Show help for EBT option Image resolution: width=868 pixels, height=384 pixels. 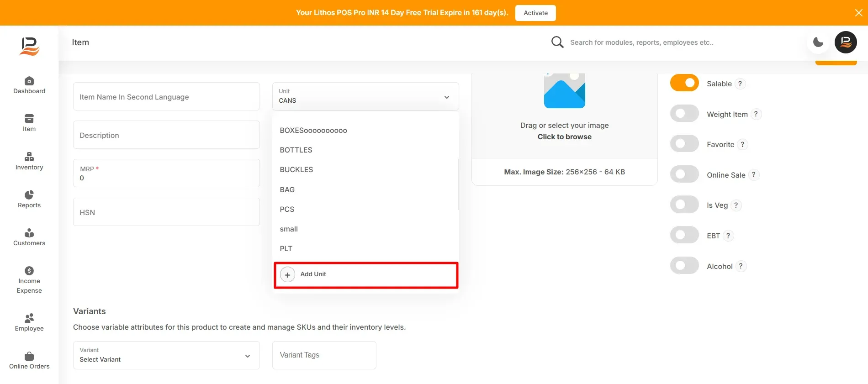728,236
